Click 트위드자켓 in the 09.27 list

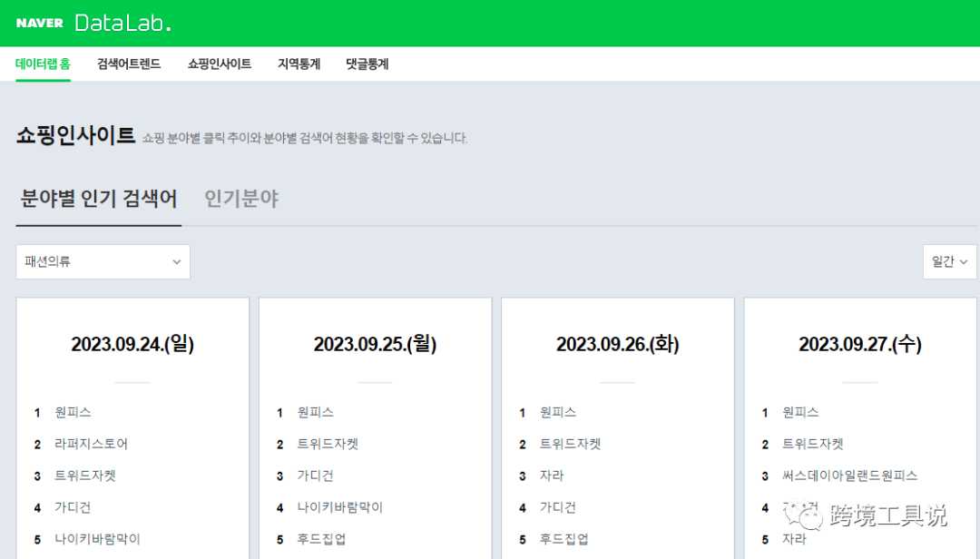pyautogui.click(x=812, y=444)
